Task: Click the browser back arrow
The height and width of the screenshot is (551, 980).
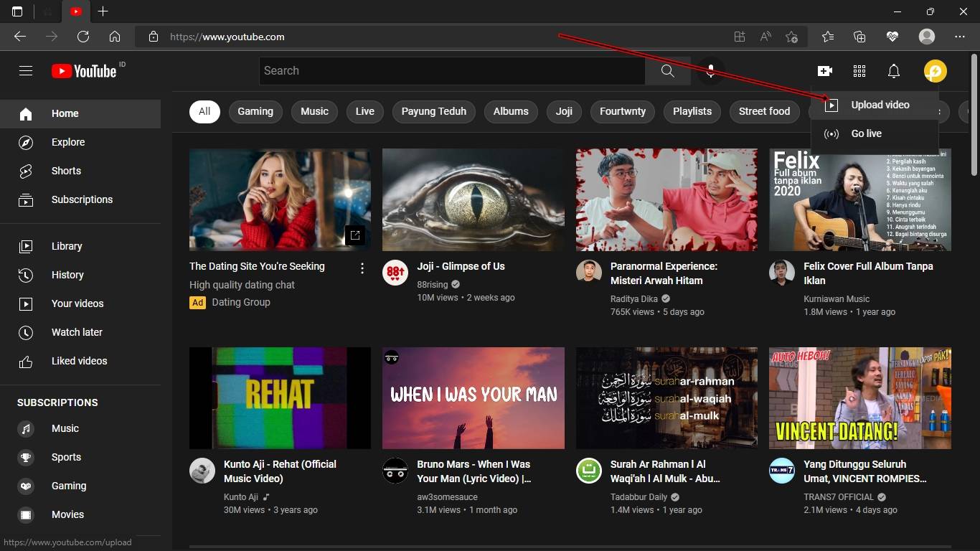Action: pyautogui.click(x=20, y=37)
